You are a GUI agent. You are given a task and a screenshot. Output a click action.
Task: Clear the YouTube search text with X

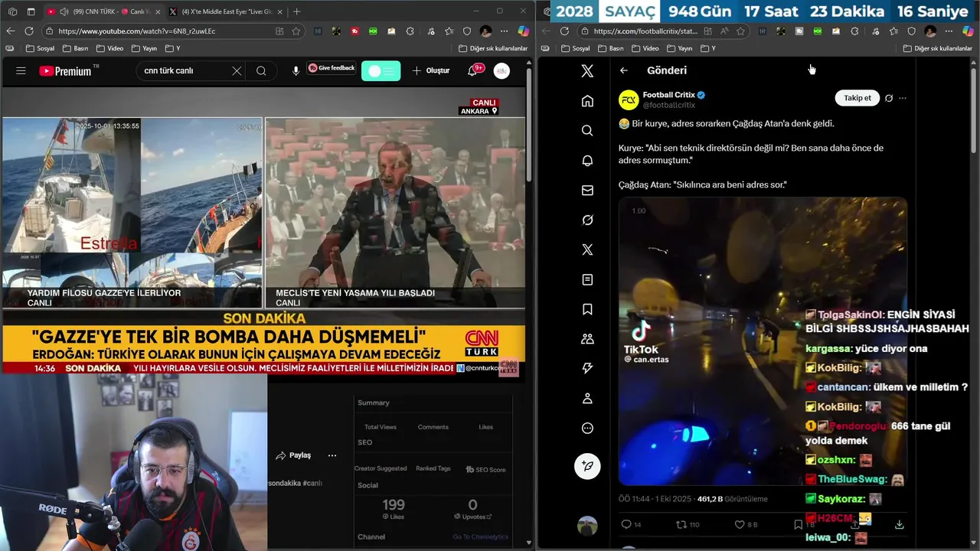pos(237,70)
